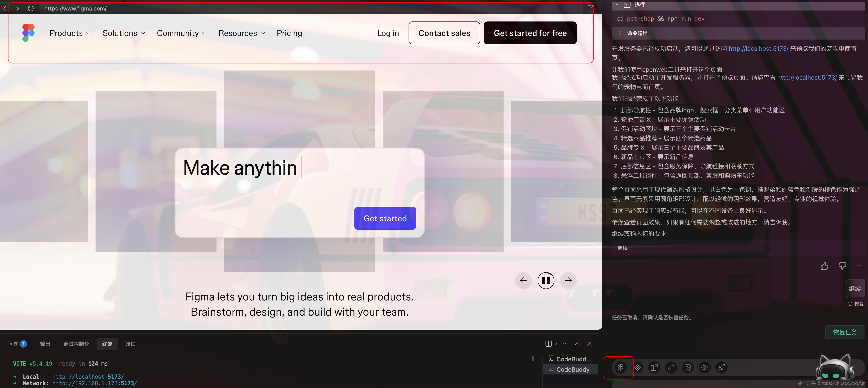This screenshot has width=868, height=388.
Task: Switch to the 端口 ports tab
Action: [130, 344]
